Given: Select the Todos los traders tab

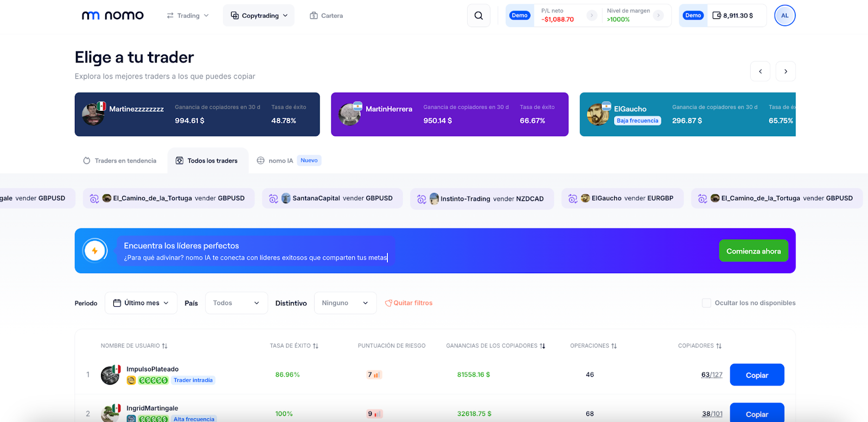Looking at the screenshot, I should click(x=207, y=161).
